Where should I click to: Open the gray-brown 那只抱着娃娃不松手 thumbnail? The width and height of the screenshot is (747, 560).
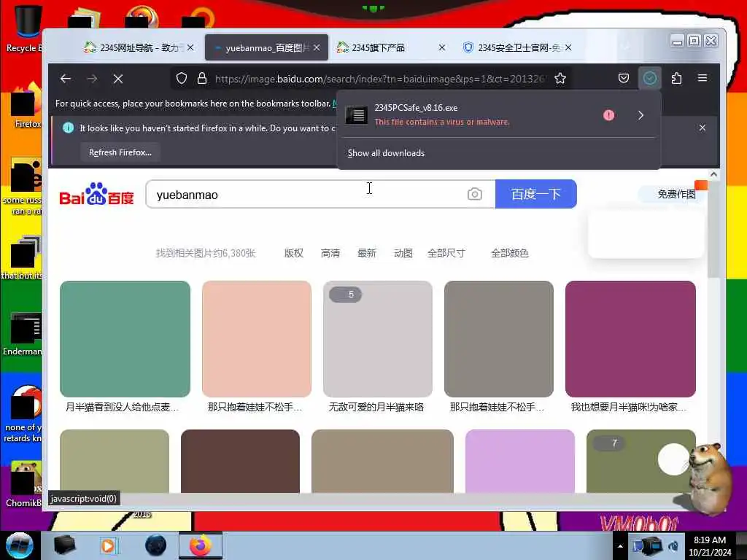(x=499, y=339)
